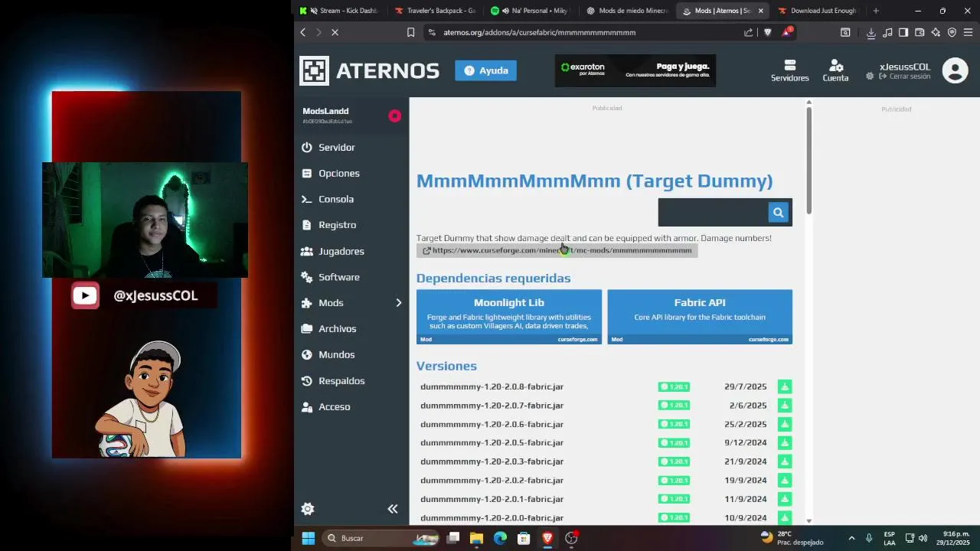Screen dimensions: 980x551
Task: Click the Aternos logo
Action: click(369, 70)
